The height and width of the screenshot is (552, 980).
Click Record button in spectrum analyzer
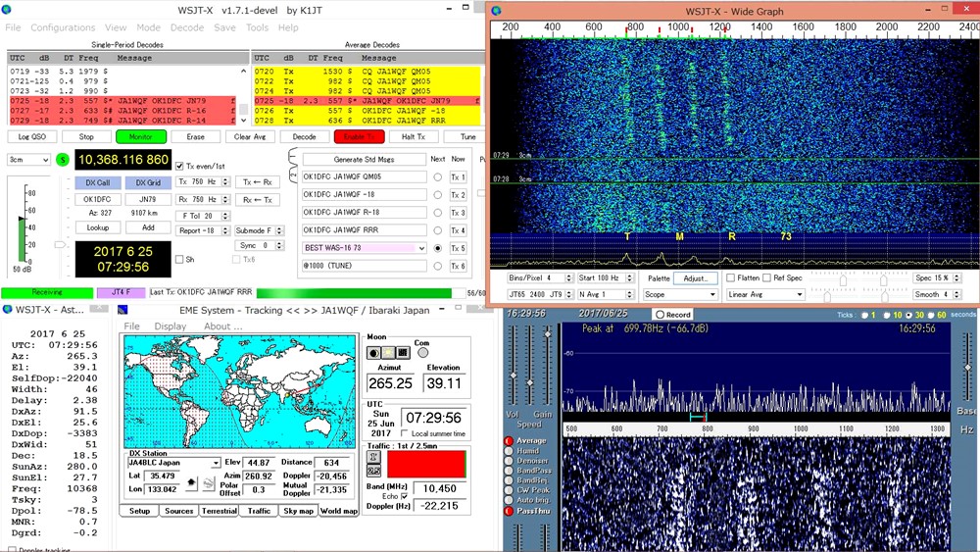tap(674, 315)
